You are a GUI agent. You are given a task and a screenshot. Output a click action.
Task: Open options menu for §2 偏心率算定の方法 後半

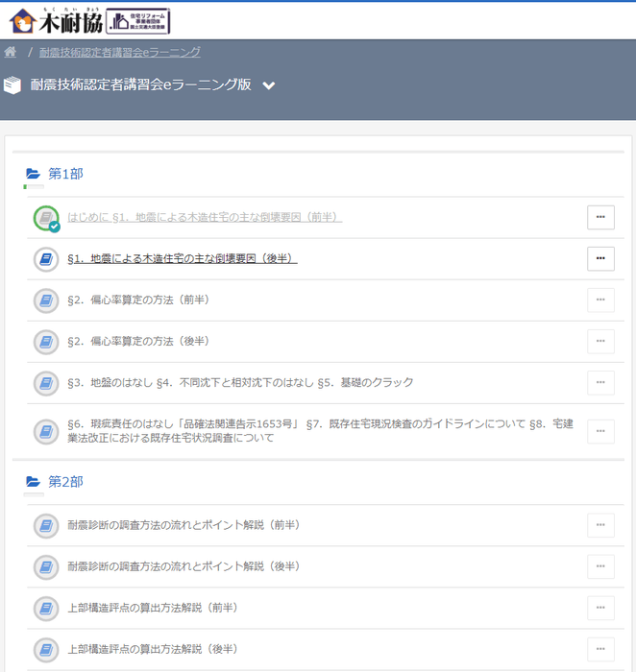pyautogui.click(x=600, y=342)
